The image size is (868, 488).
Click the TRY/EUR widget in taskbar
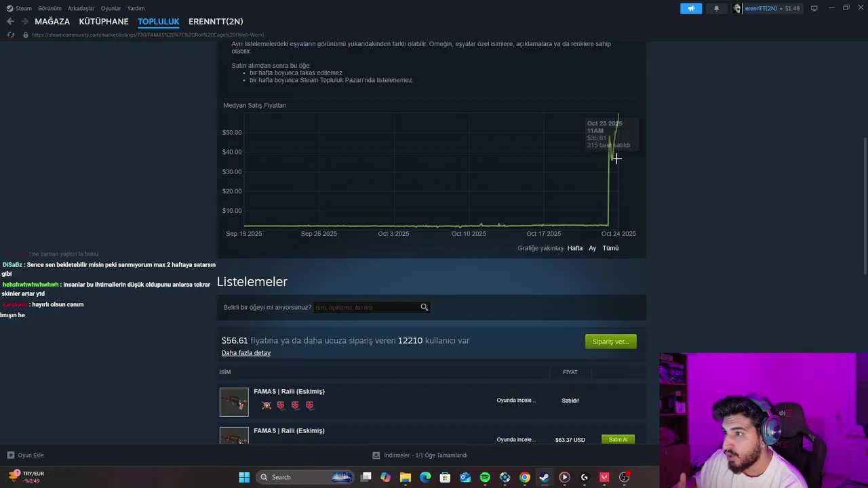26,477
